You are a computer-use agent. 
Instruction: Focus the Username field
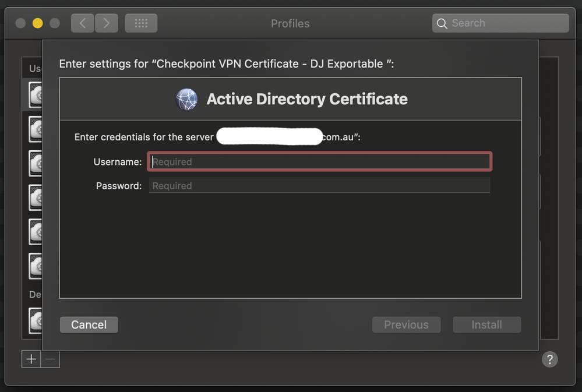click(x=320, y=161)
